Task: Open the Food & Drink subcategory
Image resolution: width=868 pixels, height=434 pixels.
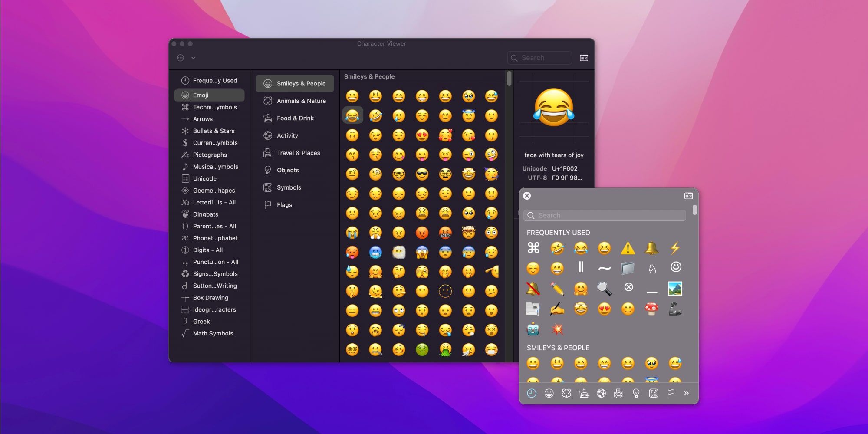Action: tap(295, 118)
